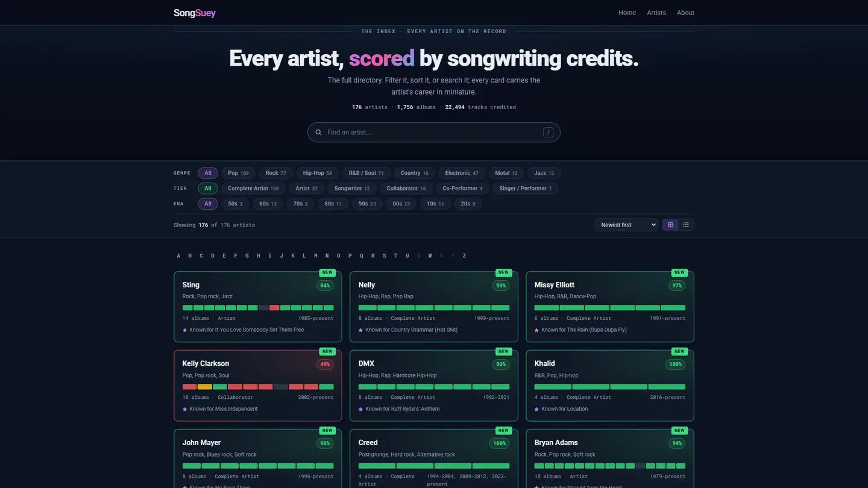Select the All era filter
Viewport: 868px width, 488px height.
pyautogui.click(x=207, y=204)
